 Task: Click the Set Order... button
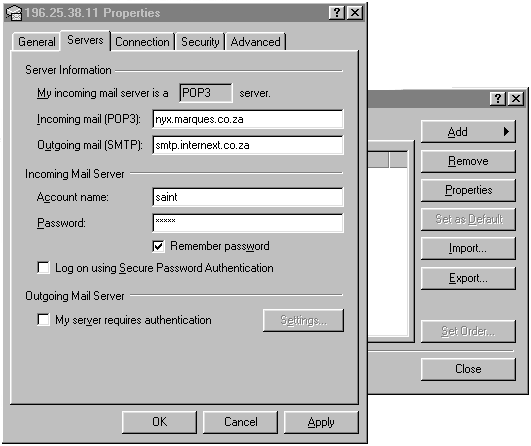[x=468, y=331]
